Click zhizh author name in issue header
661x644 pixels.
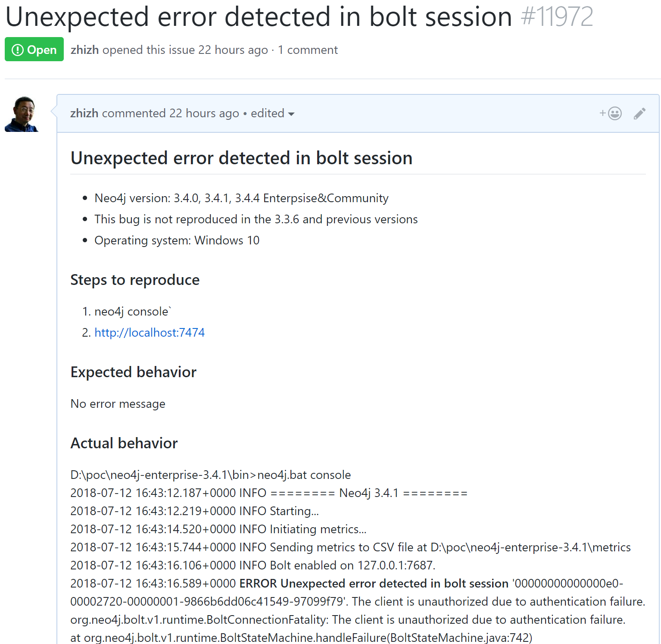(85, 50)
